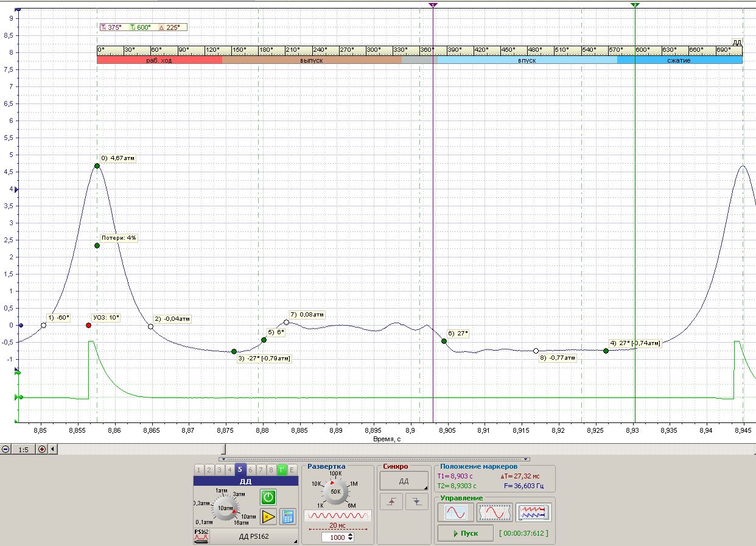Choose the recorder-style waveform mode icon
The height and width of the screenshot is (546, 756).
(494, 513)
